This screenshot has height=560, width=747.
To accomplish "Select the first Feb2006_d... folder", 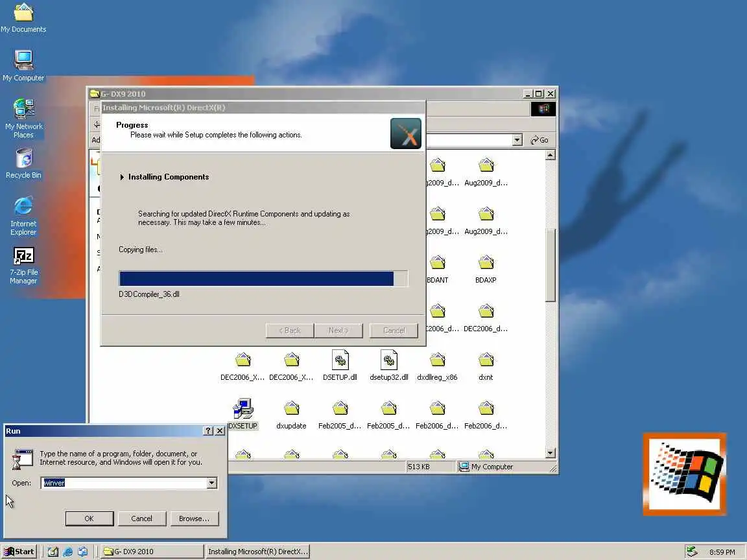I will pyautogui.click(x=437, y=415).
